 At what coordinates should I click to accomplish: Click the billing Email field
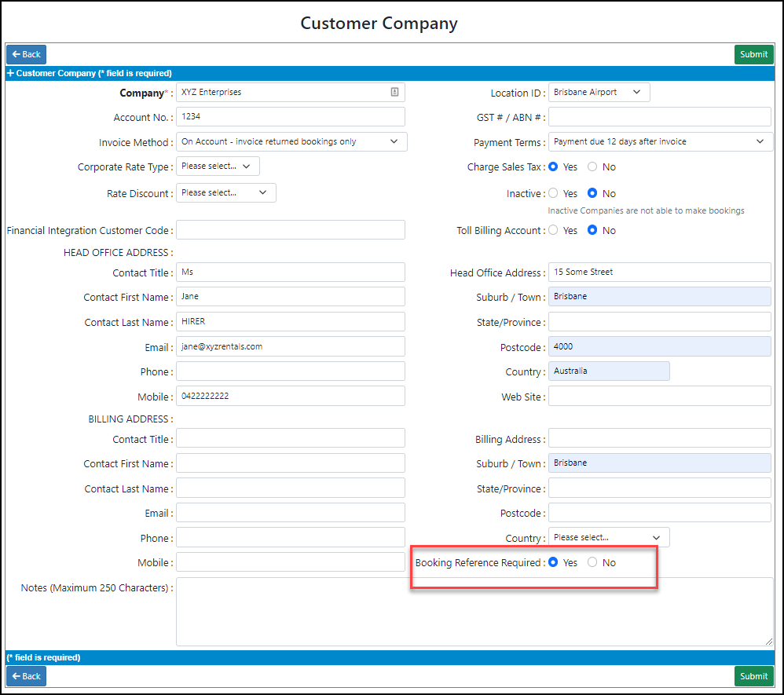pos(291,513)
